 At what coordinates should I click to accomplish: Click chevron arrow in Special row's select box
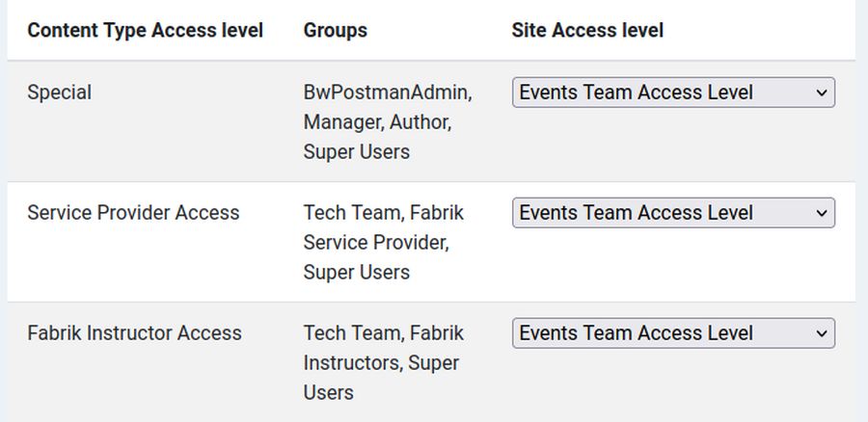[822, 92]
